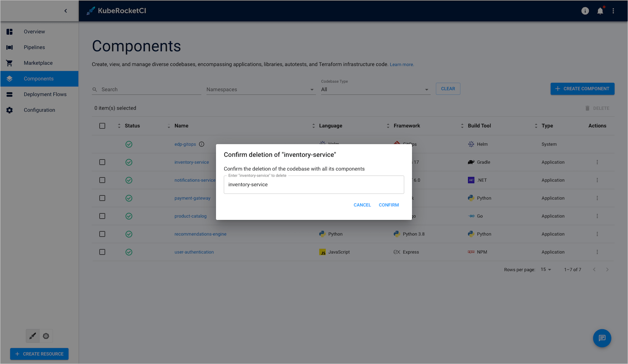Open the info icon in the top bar
This screenshot has width=628, height=364.
585,11
